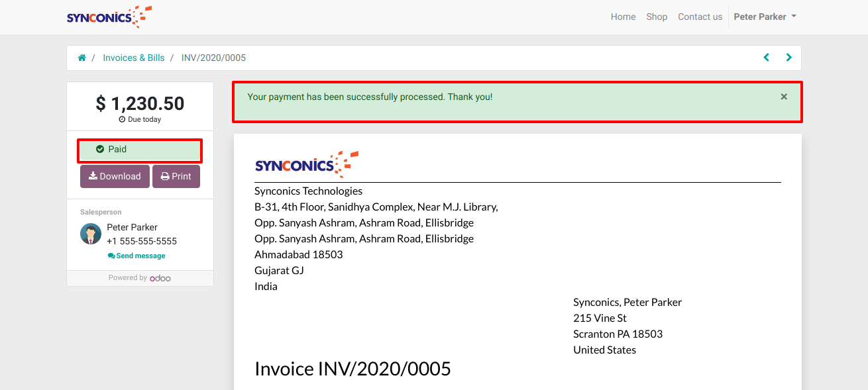Dismiss the payment success alert
Image resolution: width=868 pixels, height=390 pixels.
point(784,97)
